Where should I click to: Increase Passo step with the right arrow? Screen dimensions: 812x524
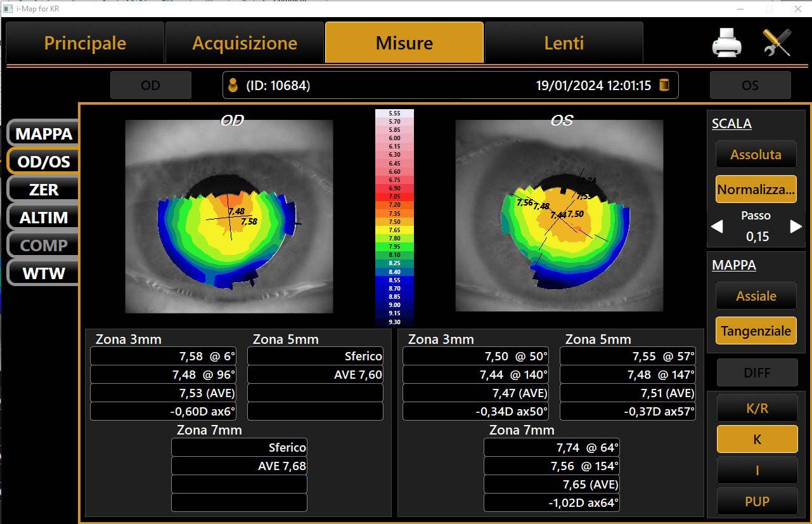click(x=796, y=226)
